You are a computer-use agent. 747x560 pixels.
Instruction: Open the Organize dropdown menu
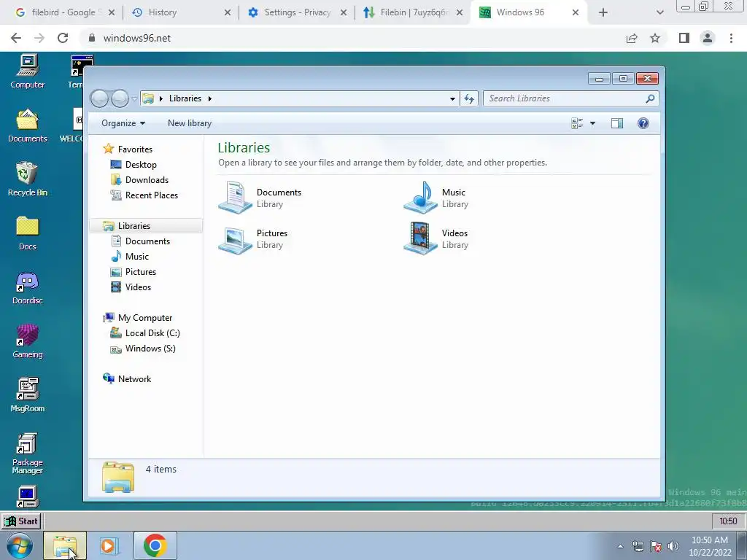(123, 123)
